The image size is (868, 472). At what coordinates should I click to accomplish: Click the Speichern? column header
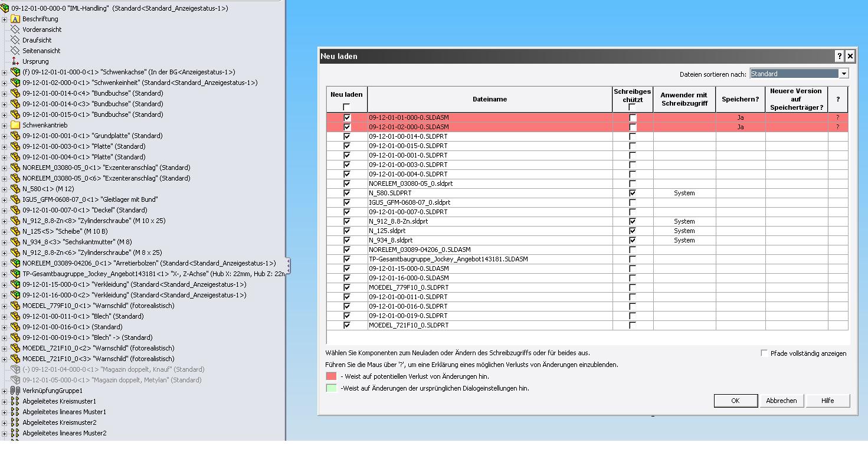741,99
